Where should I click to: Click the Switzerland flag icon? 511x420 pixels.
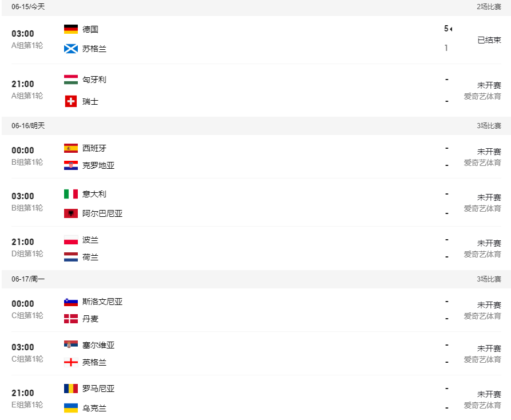pos(70,101)
